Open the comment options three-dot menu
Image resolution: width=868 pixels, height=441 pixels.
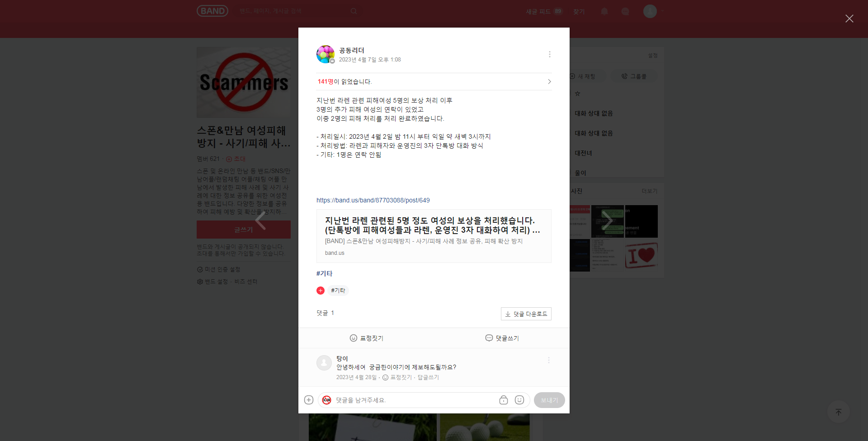[548, 360]
